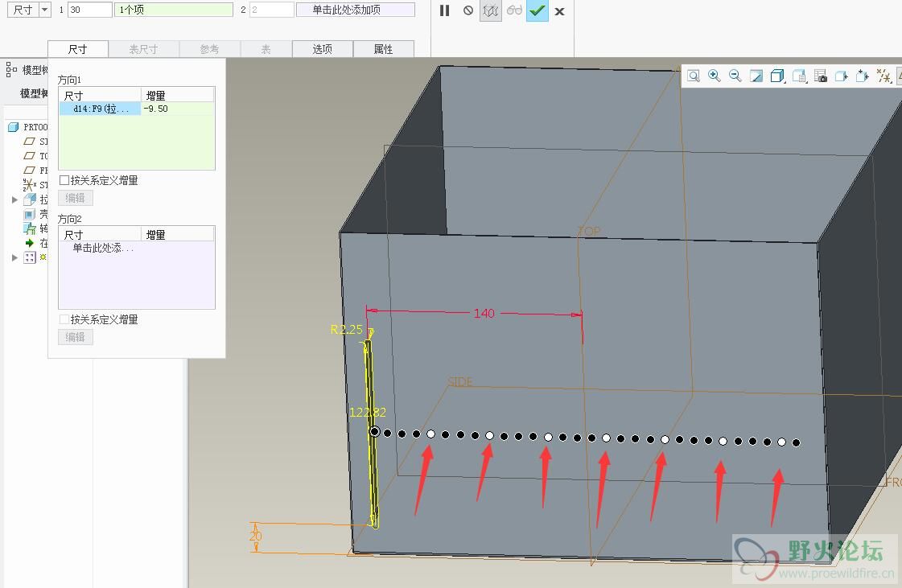Image resolution: width=902 pixels, height=588 pixels.
Task: Open the 属性 tab
Action: [383, 49]
